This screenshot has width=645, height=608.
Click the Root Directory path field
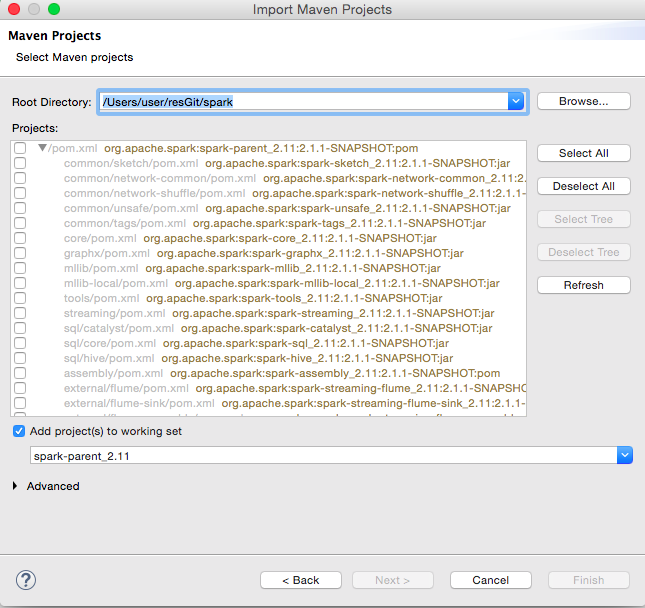coord(304,102)
